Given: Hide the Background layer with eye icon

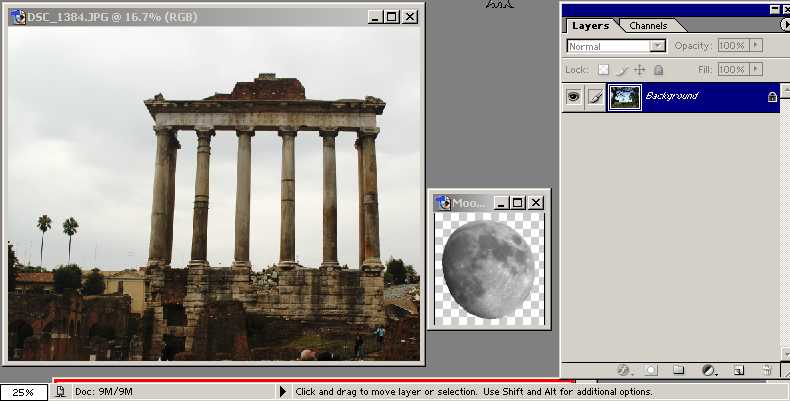Looking at the screenshot, I should 573,97.
